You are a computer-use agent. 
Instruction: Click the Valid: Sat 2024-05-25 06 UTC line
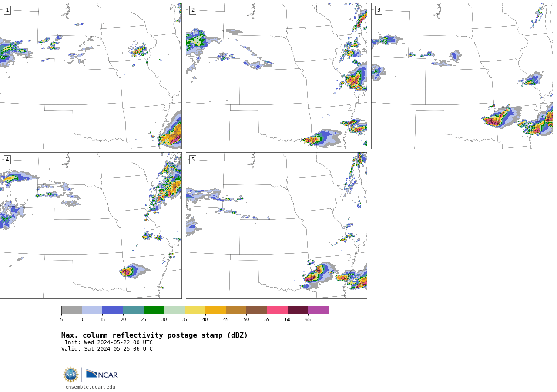click(107, 349)
